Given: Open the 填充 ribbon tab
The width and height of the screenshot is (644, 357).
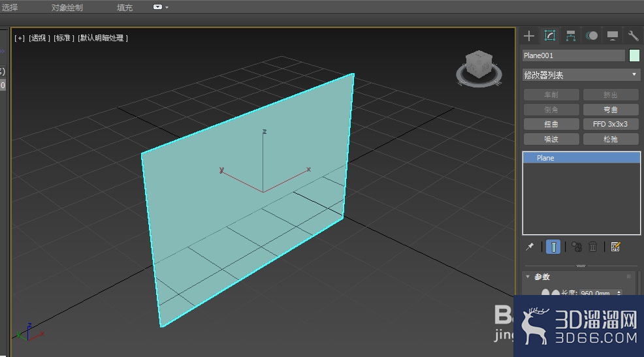Looking at the screenshot, I should coord(125,7).
